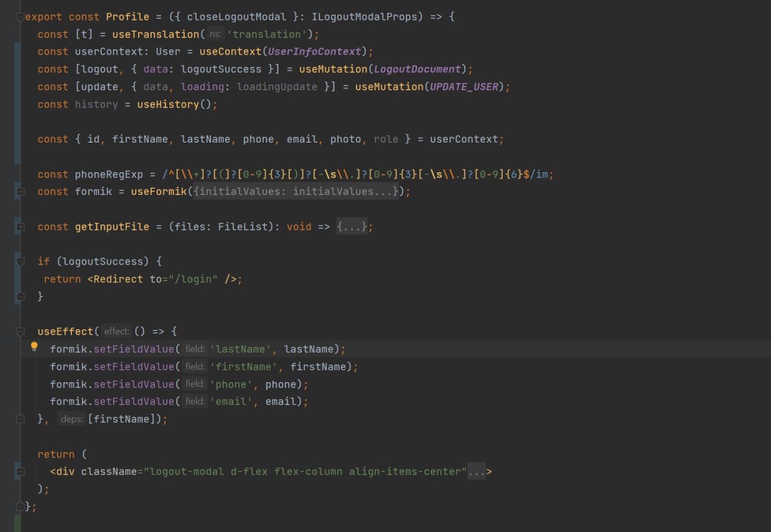Viewport: 771px width, 532px height.
Task: Click the fold-end marker beside deps: [firstName]
Action: point(20,419)
